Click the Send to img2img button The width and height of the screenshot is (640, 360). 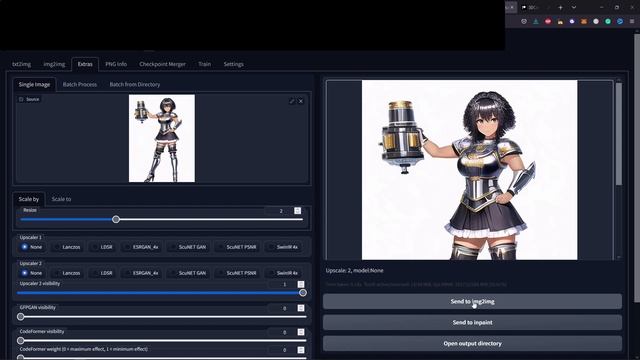(x=472, y=301)
